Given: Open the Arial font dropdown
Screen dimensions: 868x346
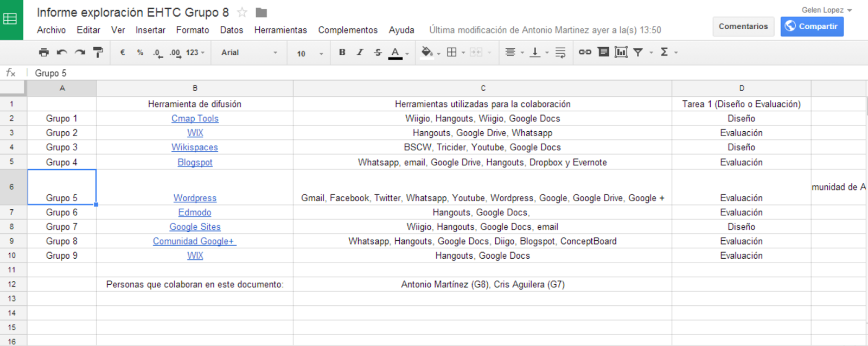Looking at the screenshot, I should coord(250,53).
